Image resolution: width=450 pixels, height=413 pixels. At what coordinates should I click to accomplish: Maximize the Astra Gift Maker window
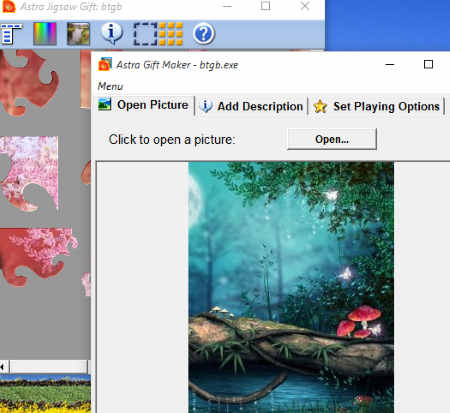click(x=428, y=64)
